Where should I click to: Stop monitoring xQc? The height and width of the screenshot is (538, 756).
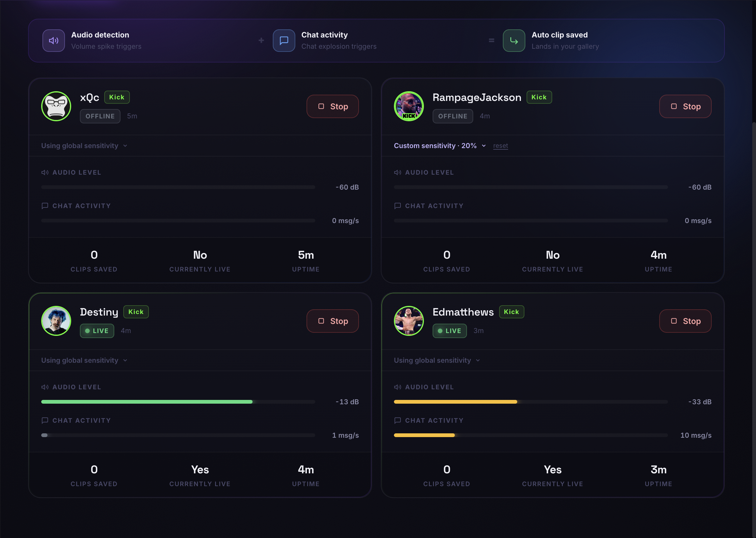(x=332, y=106)
